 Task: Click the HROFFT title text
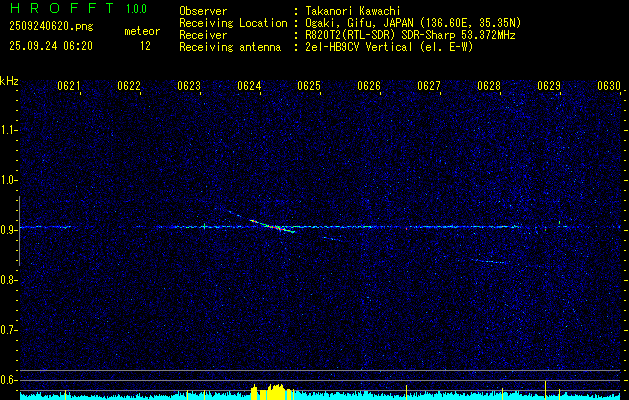point(62,8)
